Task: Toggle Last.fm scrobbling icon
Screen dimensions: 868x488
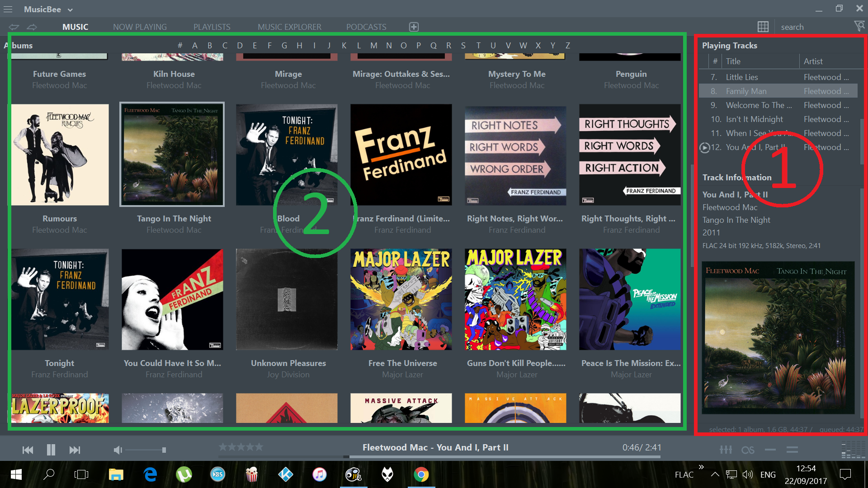Action: coord(748,450)
